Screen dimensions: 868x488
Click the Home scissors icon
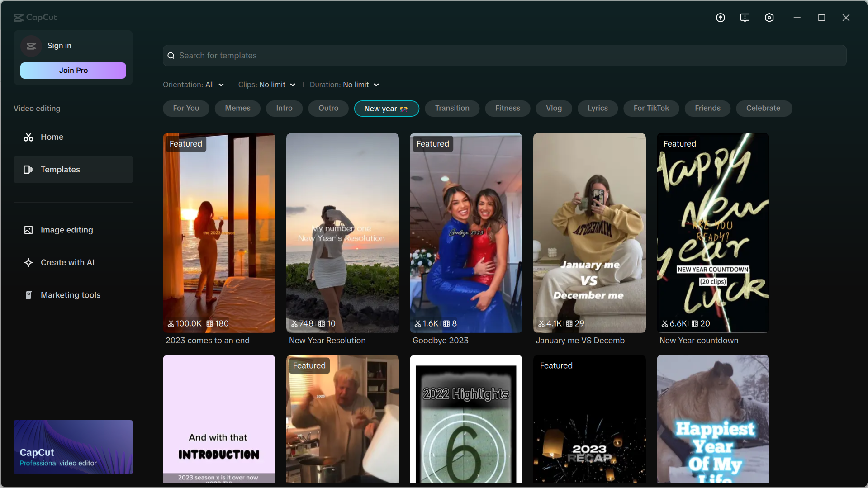(x=28, y=137)
